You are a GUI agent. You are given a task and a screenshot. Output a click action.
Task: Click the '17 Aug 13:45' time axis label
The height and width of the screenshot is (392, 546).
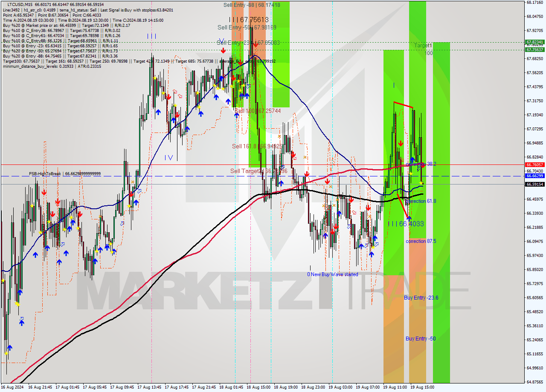click(x=149, y=387)
